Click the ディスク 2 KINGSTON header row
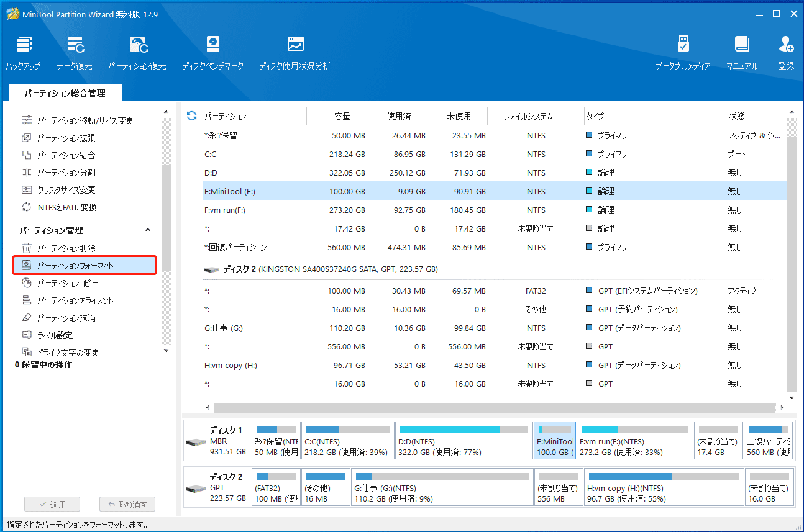 494,269
